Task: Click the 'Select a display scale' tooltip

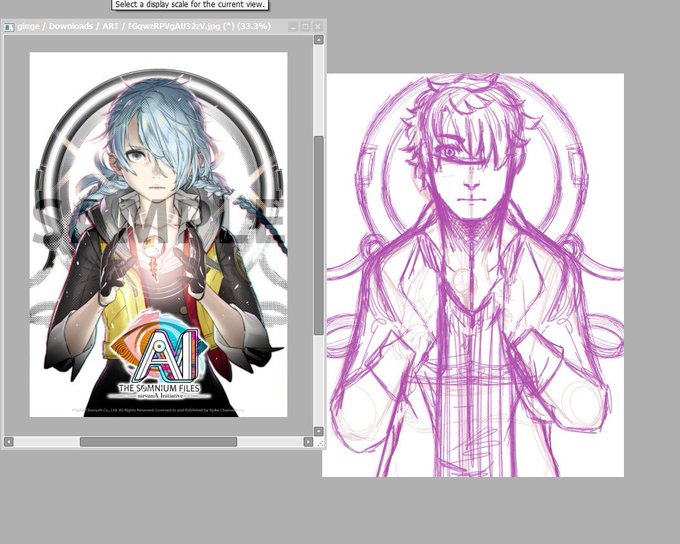Action: coord(190,5)
